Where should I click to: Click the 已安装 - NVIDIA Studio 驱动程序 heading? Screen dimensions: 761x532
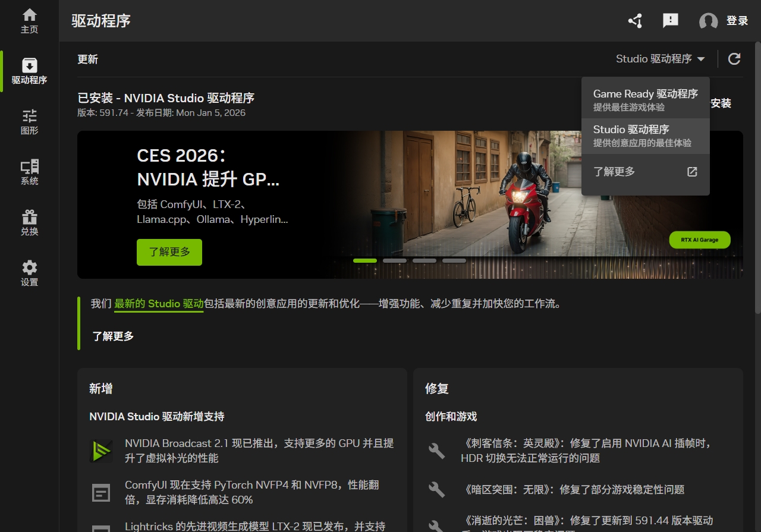coord(166,98)
